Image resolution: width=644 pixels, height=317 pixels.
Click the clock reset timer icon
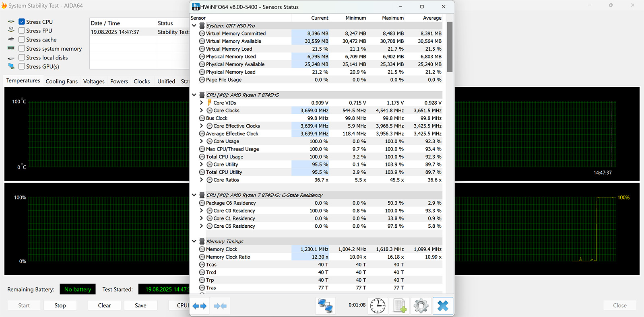point(378,306)
